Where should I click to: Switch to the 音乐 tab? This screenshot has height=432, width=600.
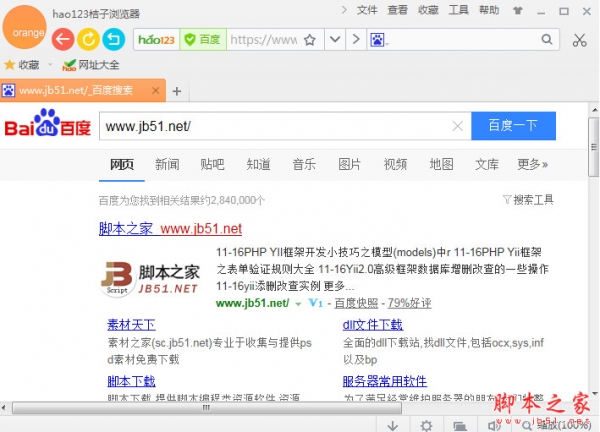click(x=304, y=165)
